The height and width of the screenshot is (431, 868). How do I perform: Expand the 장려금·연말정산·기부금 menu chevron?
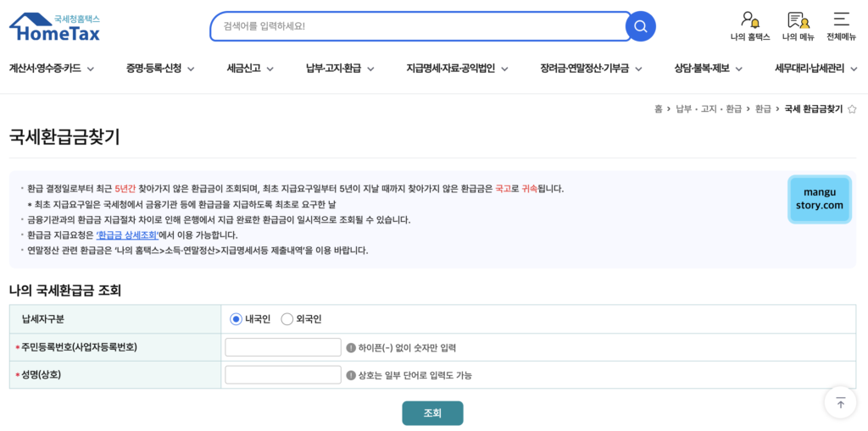(x=639, y=69)
